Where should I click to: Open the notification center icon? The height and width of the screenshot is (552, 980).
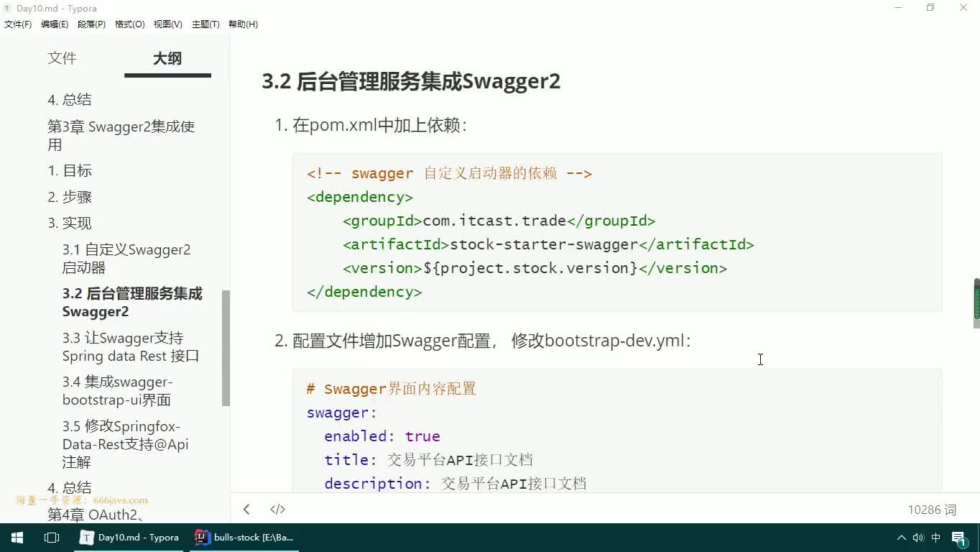pos(960,538)
